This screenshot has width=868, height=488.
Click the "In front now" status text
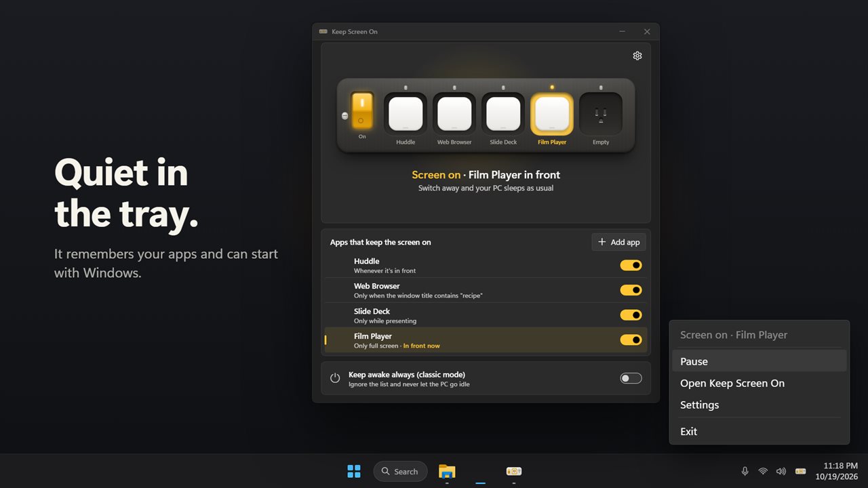(x=421, y=346)
